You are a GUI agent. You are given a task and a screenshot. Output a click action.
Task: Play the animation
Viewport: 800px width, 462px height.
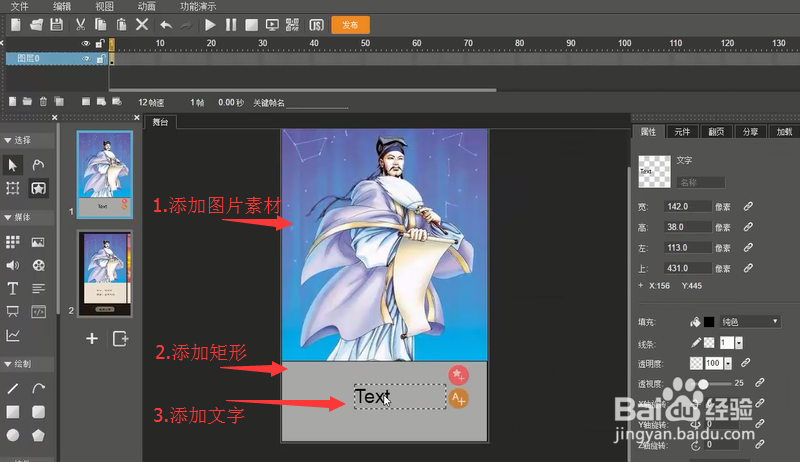click(x=210, y=25)
